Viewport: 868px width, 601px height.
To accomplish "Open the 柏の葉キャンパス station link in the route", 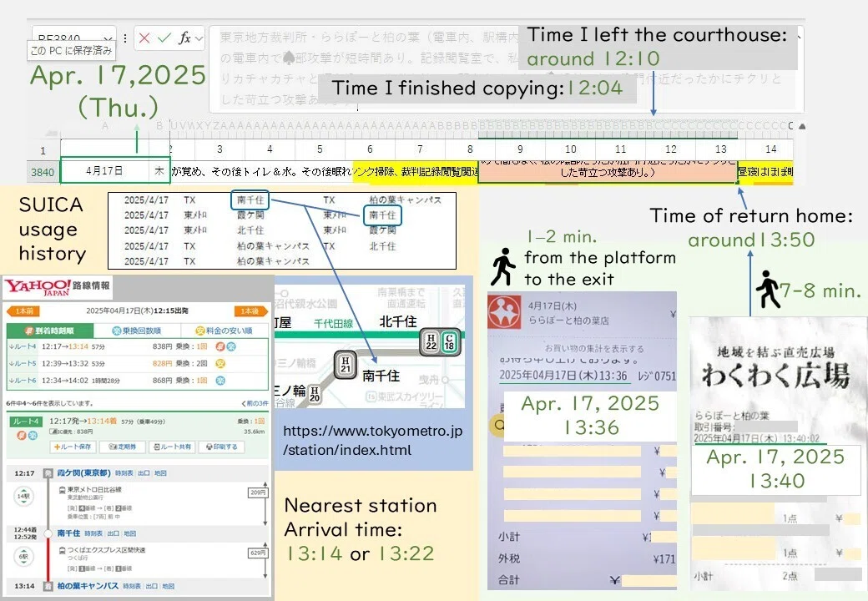I will click(x=88, y=585).
